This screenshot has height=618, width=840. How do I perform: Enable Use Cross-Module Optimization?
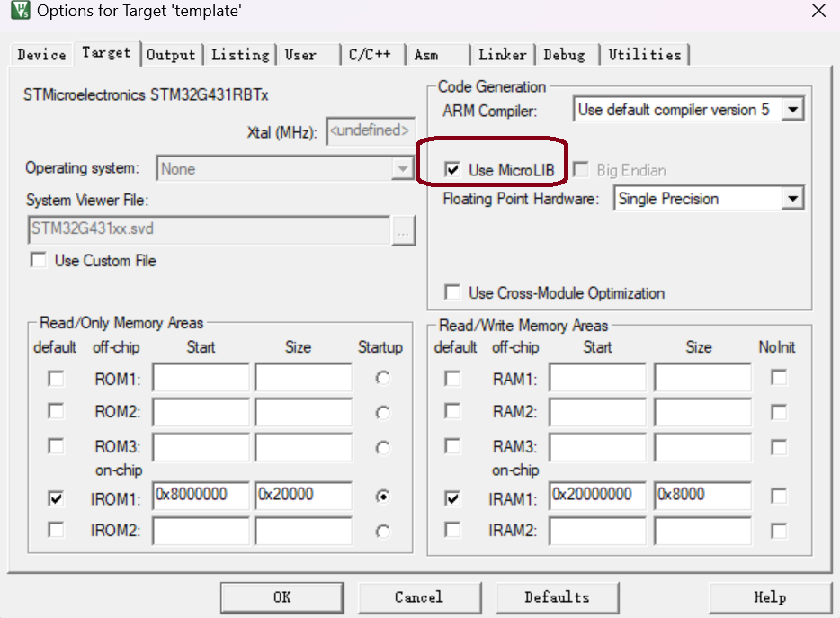pyautogui.click(x=451, y=292)
